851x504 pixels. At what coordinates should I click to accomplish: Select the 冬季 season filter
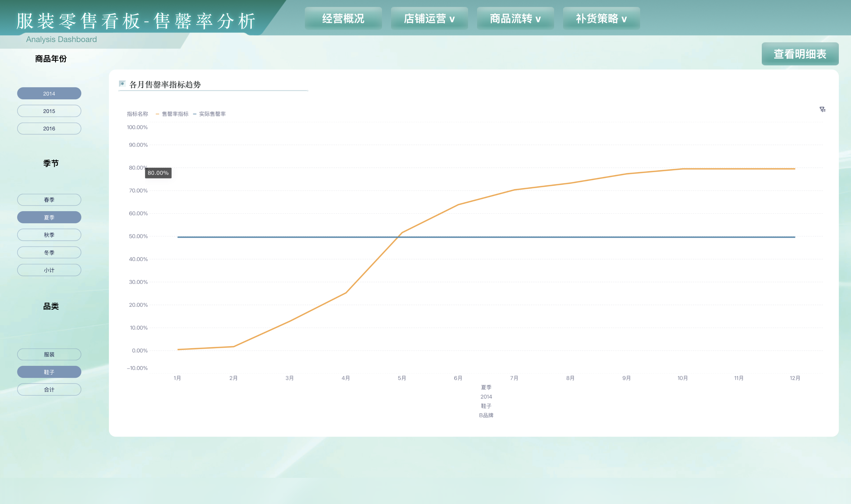tap(49, 252)
